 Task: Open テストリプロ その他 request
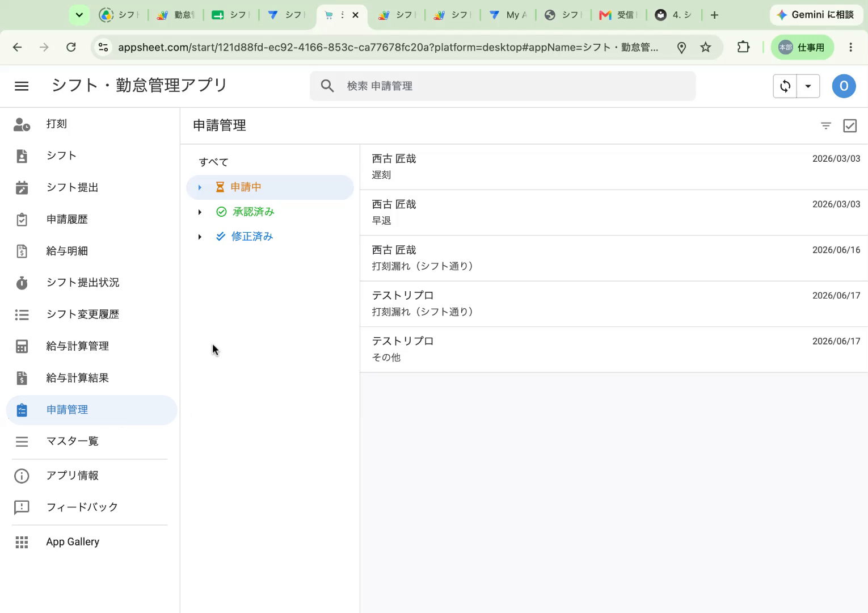click(x=614, y=350)
